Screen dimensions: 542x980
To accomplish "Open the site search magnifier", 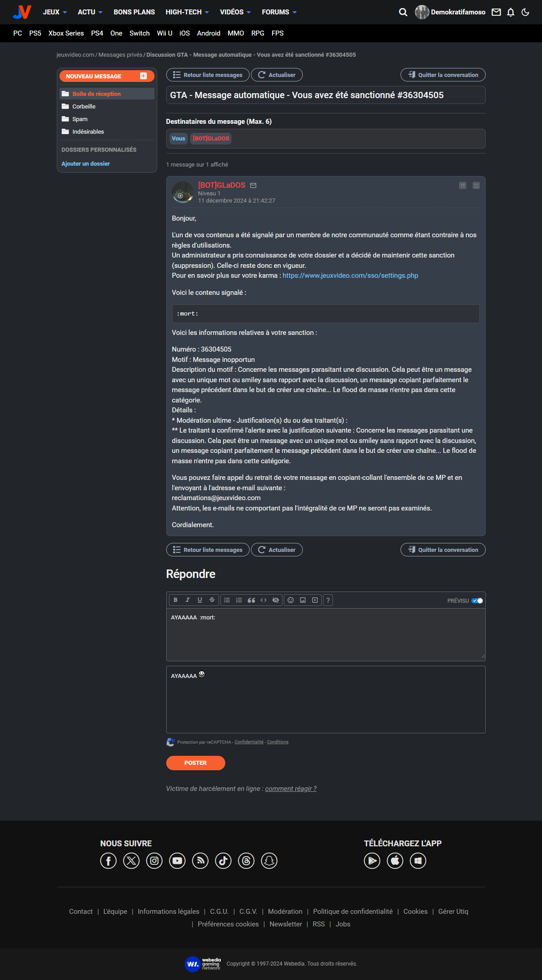I will (x=403, y=12).
